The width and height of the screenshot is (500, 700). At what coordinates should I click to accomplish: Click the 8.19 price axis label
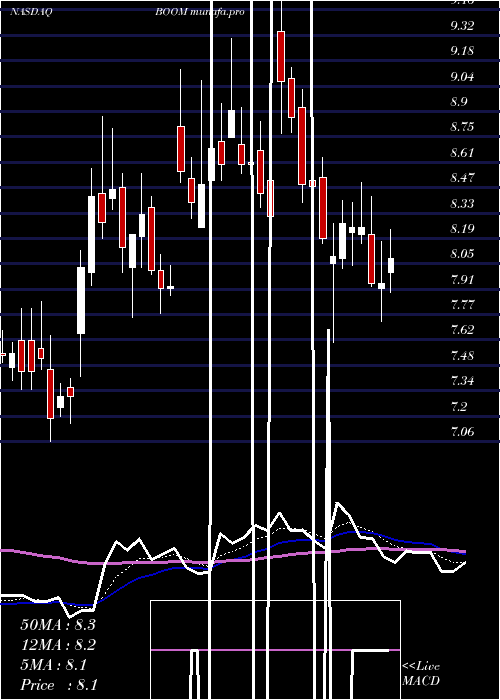462,229
